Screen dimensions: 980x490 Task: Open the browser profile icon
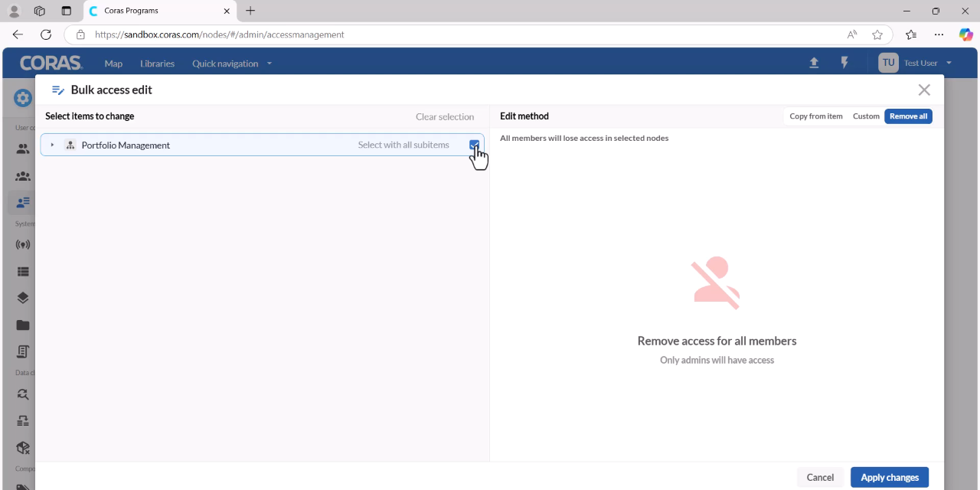[x=14, y=11]
